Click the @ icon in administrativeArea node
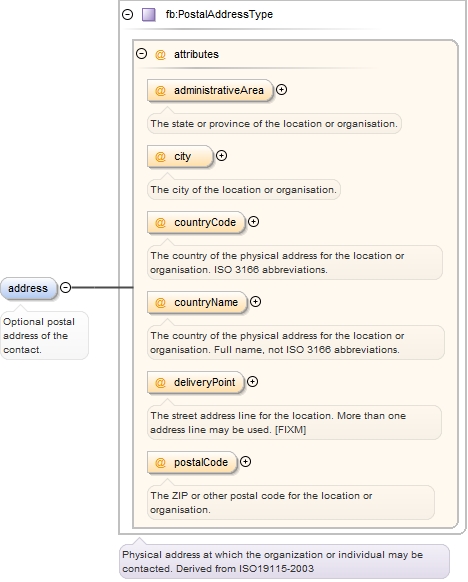 click(160, 91)
